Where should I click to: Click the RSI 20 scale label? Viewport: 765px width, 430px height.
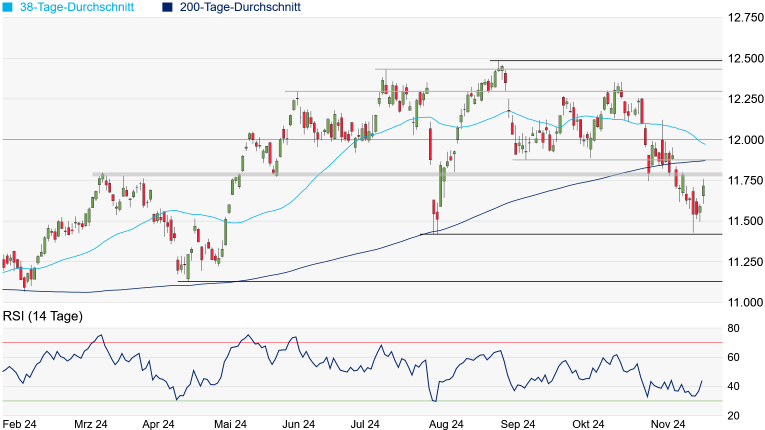733,415
